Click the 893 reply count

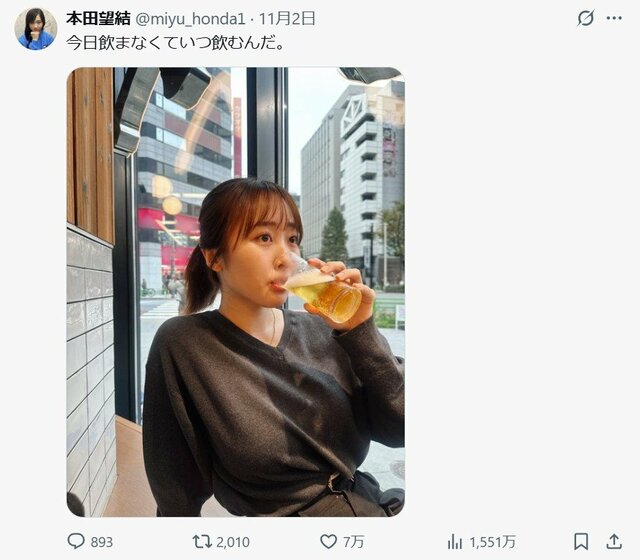pos(101,542)
